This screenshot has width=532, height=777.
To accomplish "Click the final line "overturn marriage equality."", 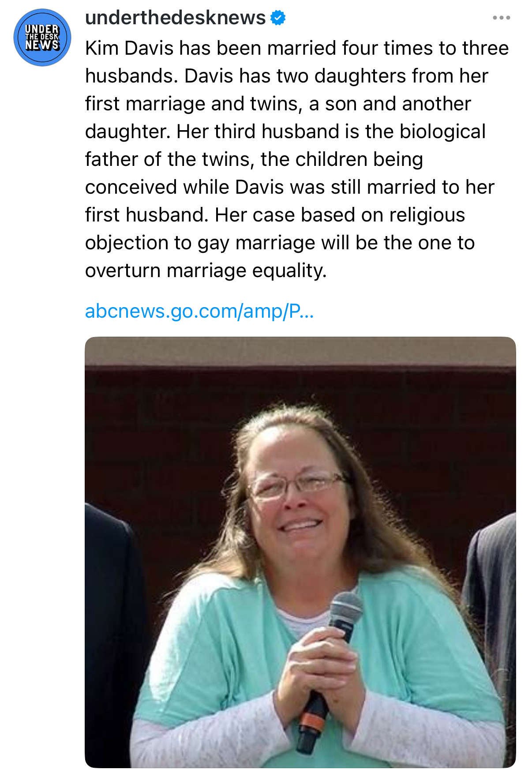I will coord(206,270).
